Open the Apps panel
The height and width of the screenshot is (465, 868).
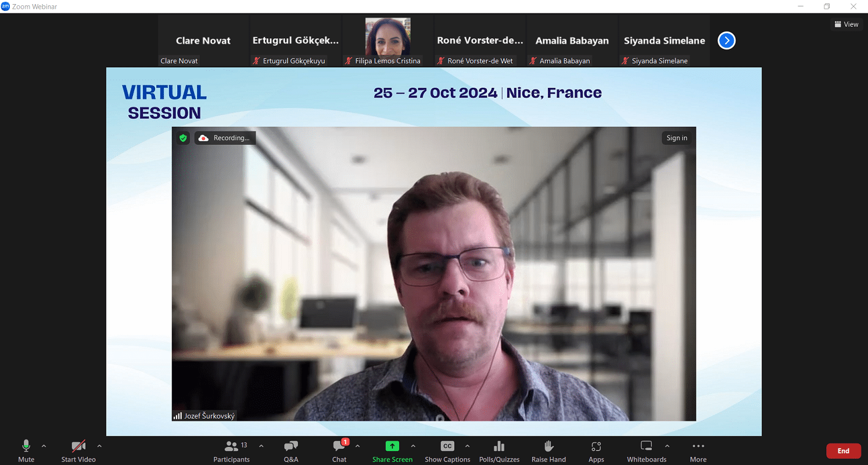point(596,451)
